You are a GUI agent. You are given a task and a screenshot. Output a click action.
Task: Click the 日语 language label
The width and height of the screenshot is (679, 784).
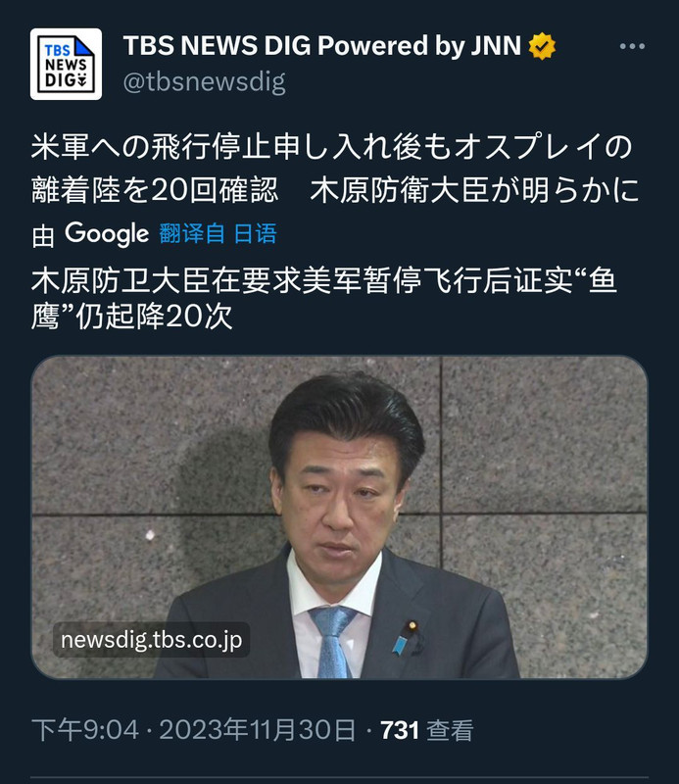coord(255,233)
